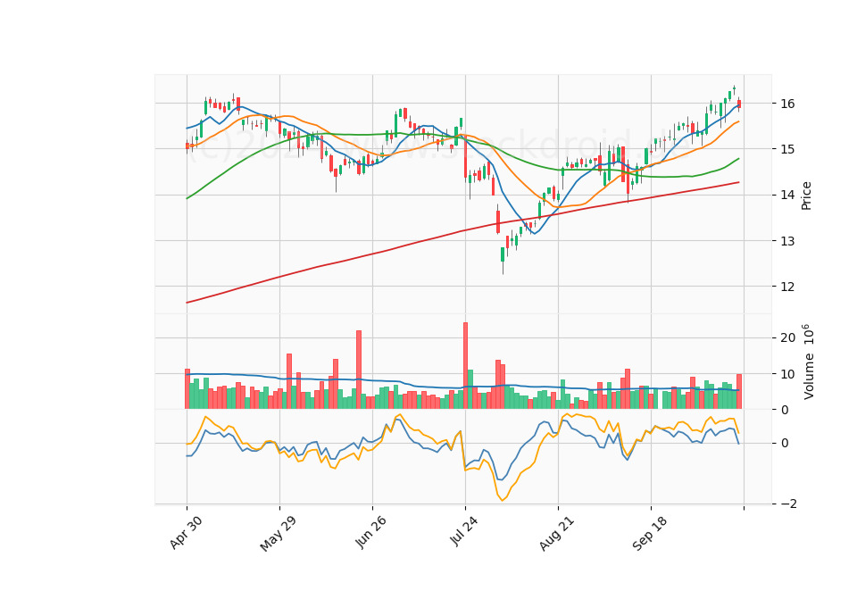Click the volume tick label 20

tap(787, 337)
